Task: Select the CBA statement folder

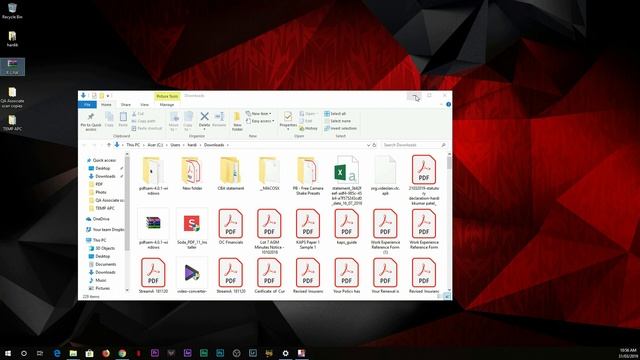Action: coord(231,173)
